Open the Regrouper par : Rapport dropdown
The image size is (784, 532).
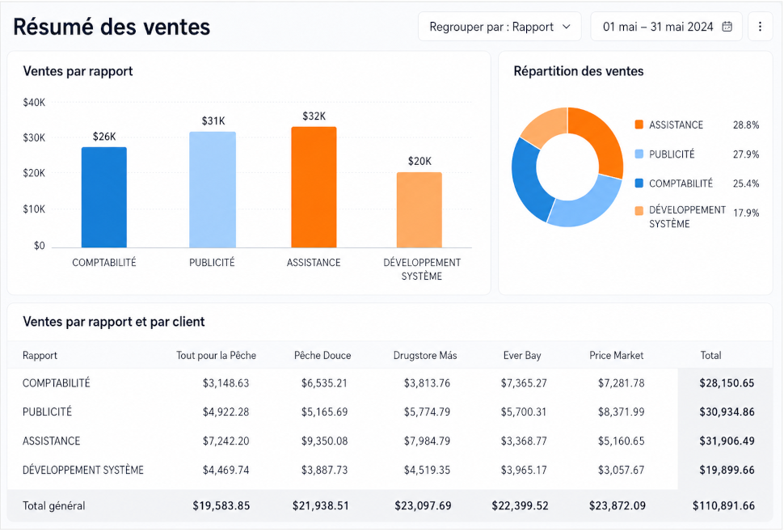tap(499, 27)
